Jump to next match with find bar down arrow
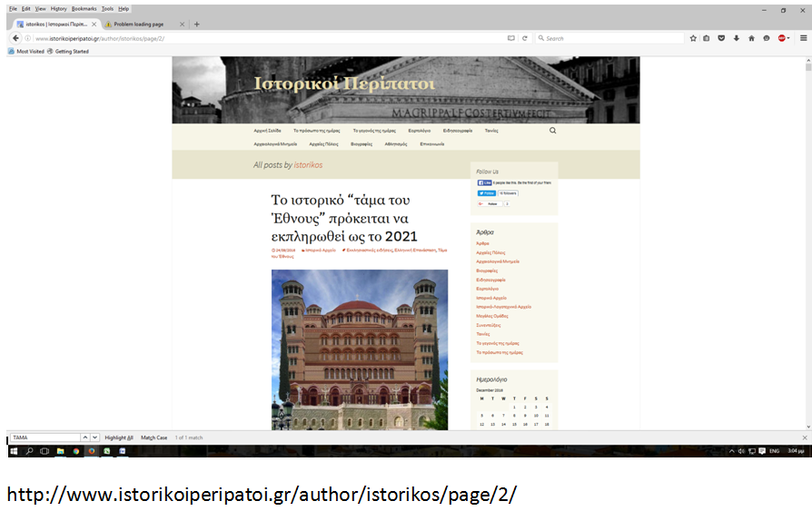 point(94,437)
